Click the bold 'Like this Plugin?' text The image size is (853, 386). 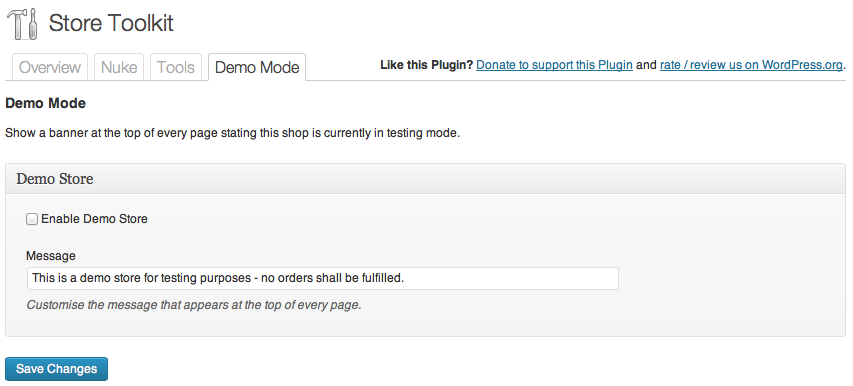(426, 65)
